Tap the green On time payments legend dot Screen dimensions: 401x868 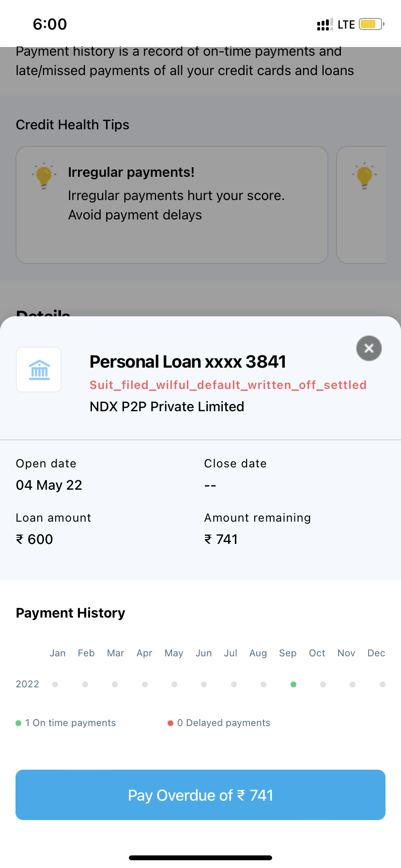(x=18, y=723)
